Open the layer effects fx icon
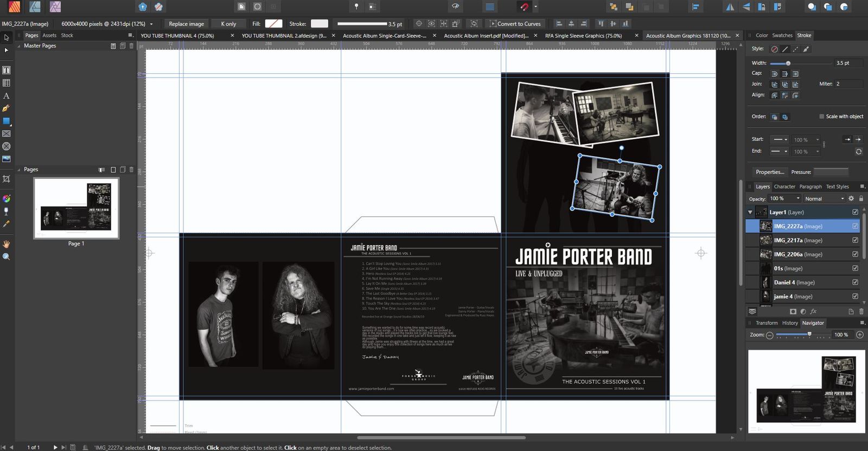The width and height of the screenshot is (868, 451). pyautogui.click(x=813, y=312)
